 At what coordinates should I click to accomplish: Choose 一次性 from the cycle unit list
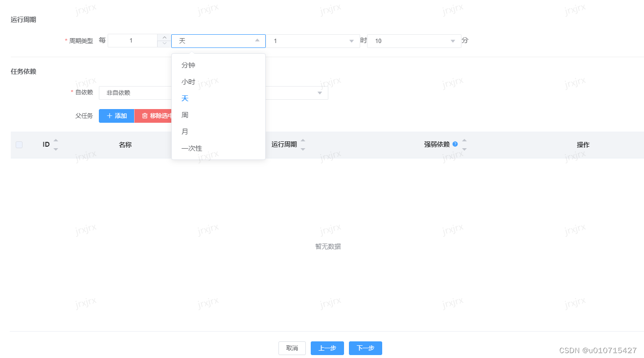tap(218, 148)
